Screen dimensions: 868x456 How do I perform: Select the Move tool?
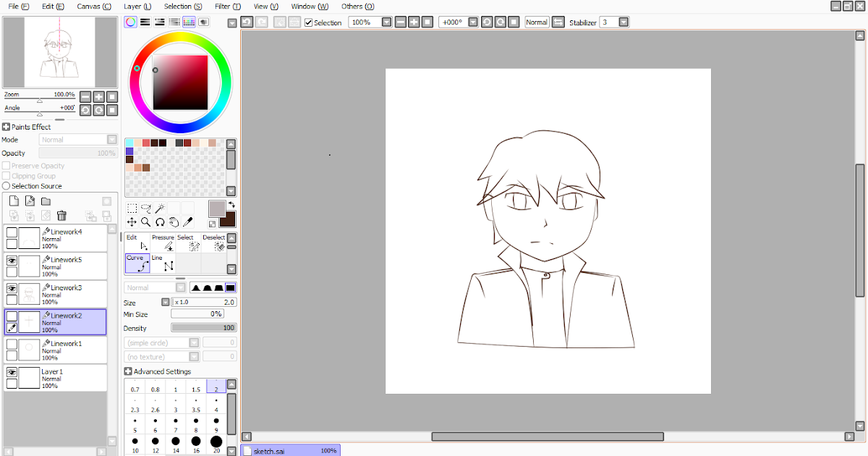pos(132,222)
